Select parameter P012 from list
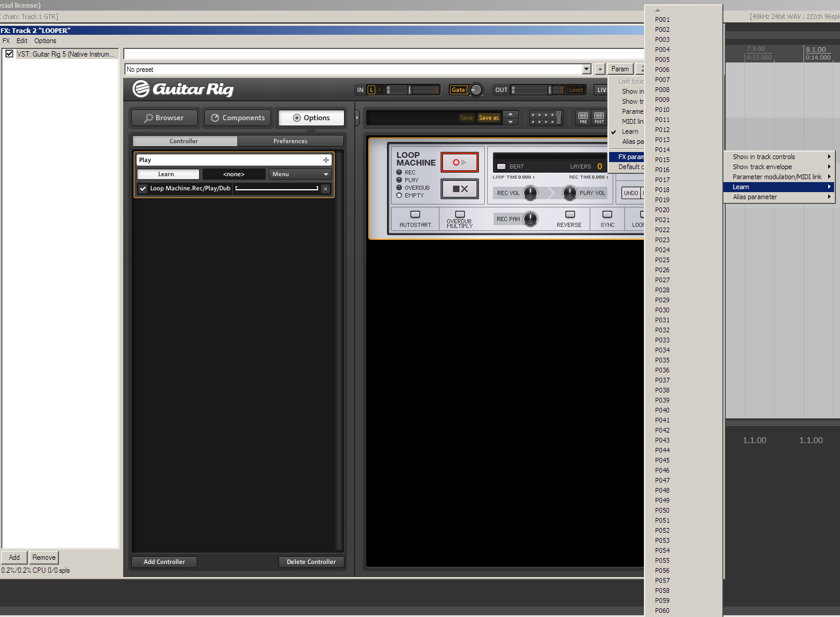This screenshot has width=840, height=617. pos(683,130)
